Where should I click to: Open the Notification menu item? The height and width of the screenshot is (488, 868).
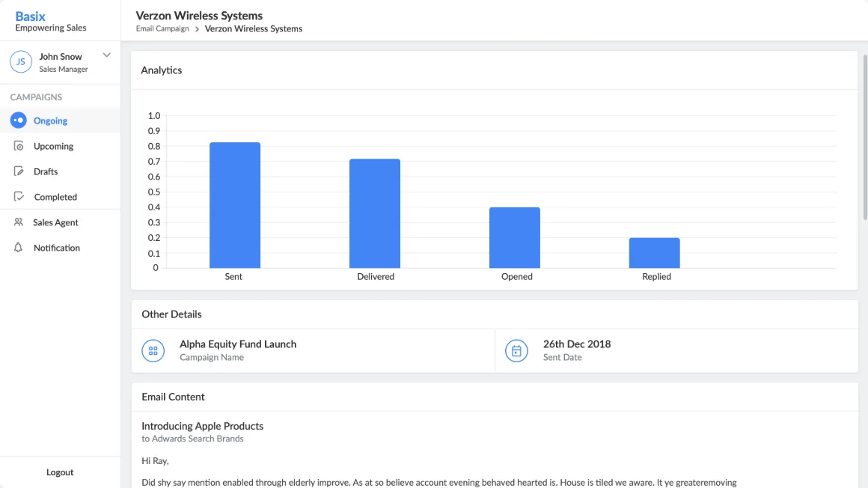click(x=60, y=248)
